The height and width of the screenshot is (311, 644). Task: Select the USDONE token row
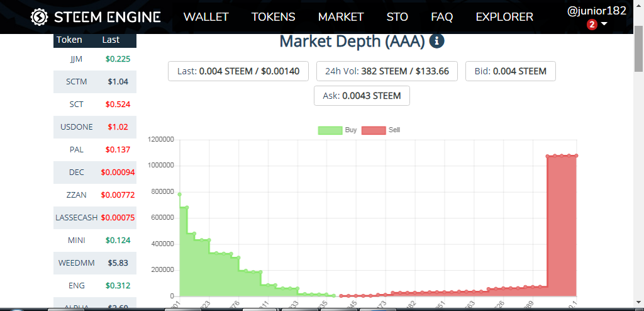95,127
